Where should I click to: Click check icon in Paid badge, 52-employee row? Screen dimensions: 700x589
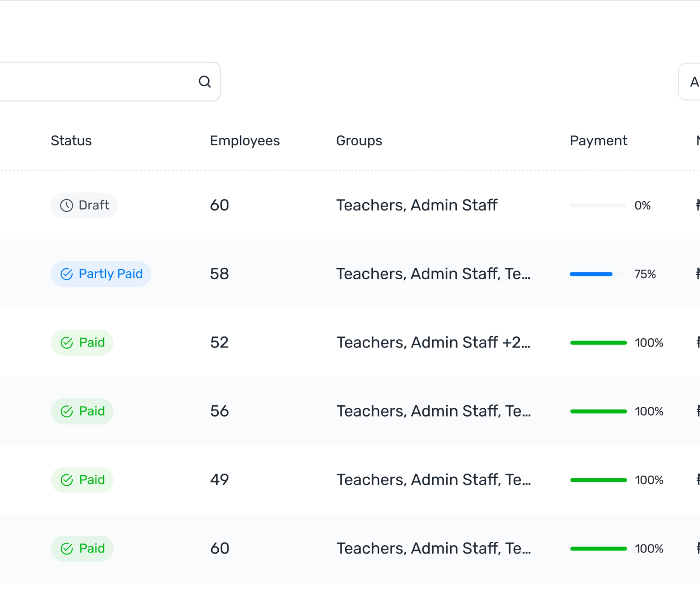66,343
